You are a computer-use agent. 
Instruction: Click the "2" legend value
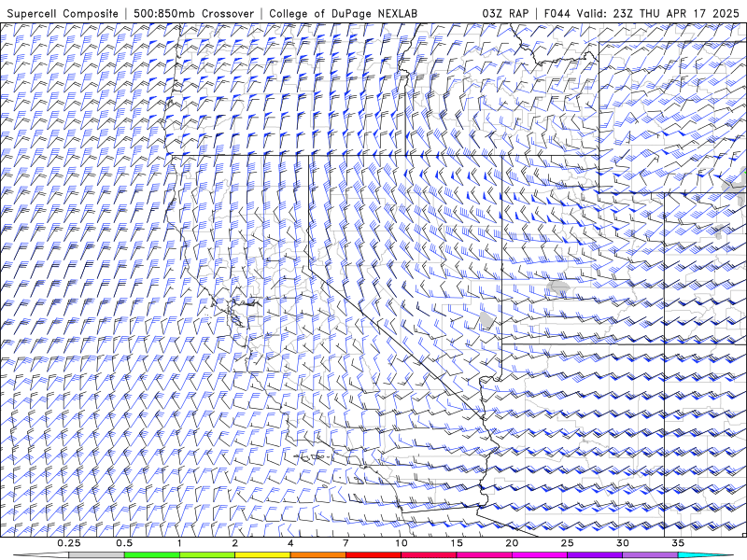(x=235, y=543)
